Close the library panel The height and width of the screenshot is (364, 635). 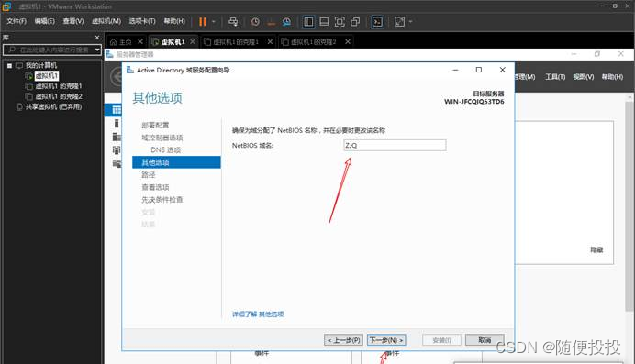pos(96,38)
